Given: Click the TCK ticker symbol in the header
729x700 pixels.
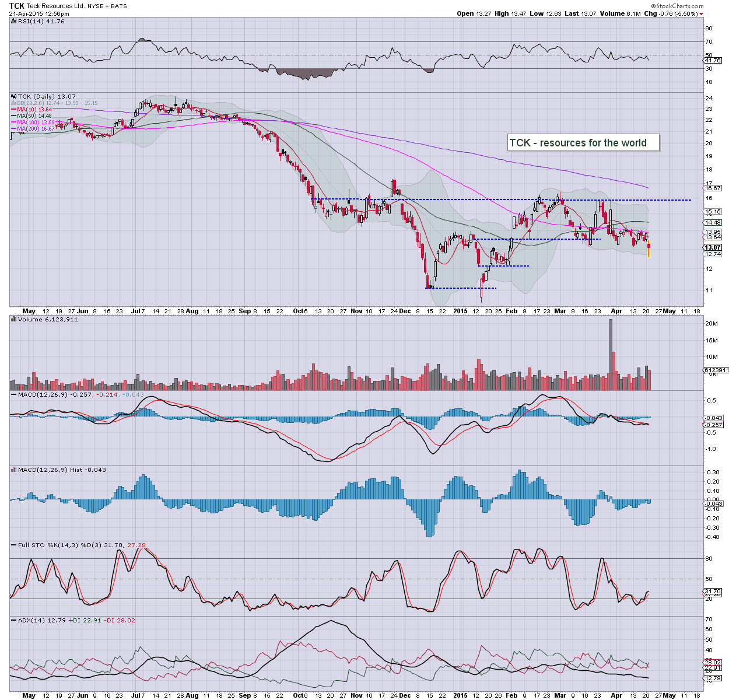Looking at the screenshot, I should click(x=17, y=5).
